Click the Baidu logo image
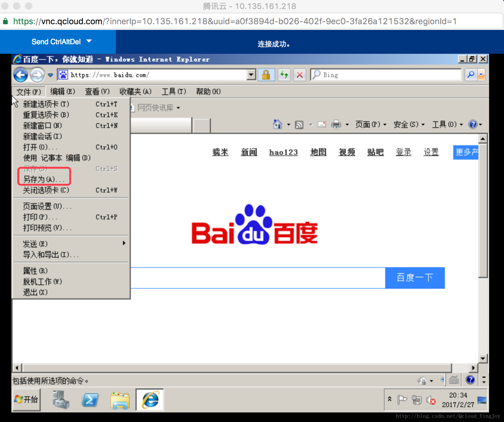 point(254,225)
